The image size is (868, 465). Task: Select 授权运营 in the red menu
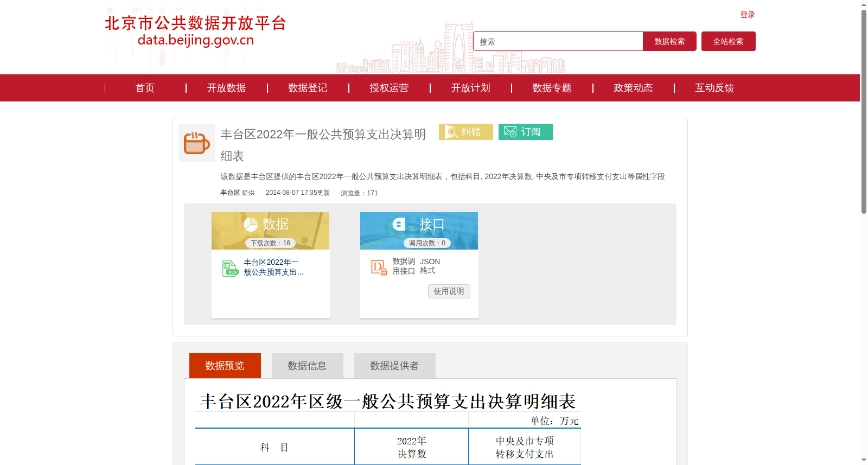click(389, 88)
